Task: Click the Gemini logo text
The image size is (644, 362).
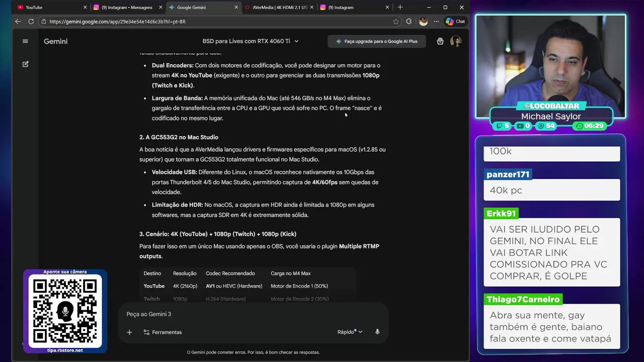Action: (x=55, y=41)
